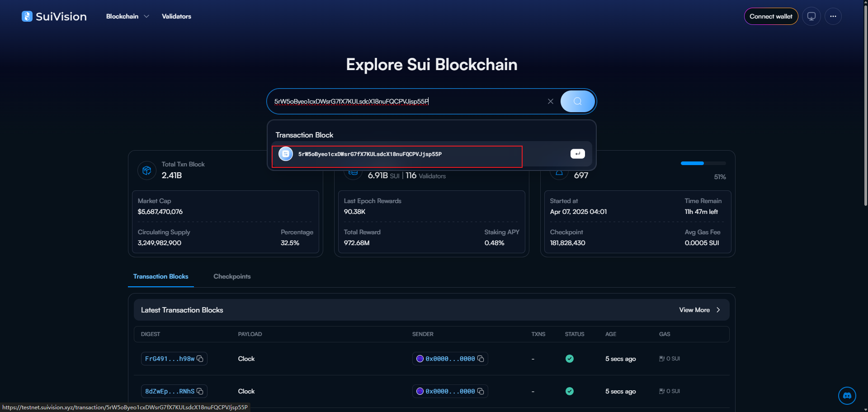
Task: Click Avg Gas Fee value 0.0005 SUI
Action: [x=702, y=243]
